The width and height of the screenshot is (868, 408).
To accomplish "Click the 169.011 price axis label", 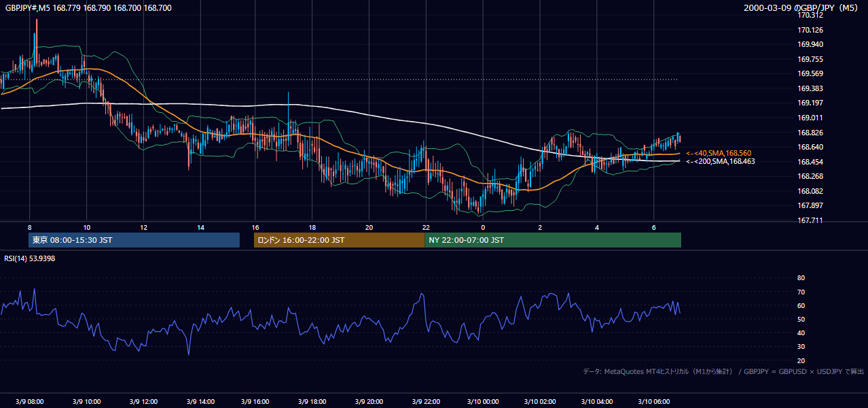I will tap(810, 118).
